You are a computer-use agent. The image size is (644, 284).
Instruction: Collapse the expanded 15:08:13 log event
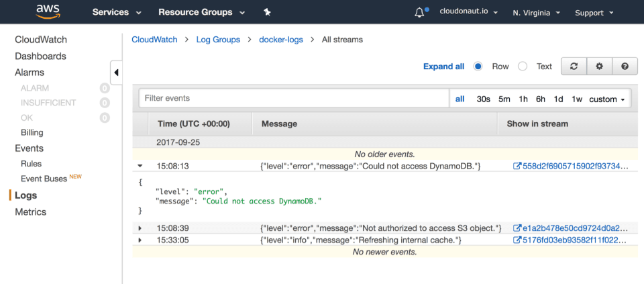click(x=140, y=166)
